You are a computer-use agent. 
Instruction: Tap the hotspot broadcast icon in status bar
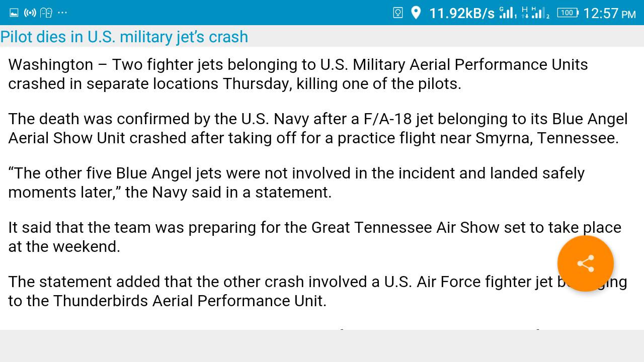pyautogui.click(x=30, y=13)
